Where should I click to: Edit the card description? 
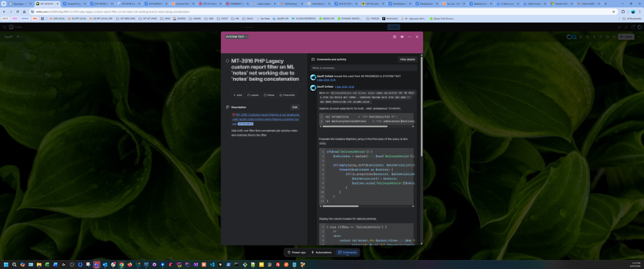(x=295, y=107)
